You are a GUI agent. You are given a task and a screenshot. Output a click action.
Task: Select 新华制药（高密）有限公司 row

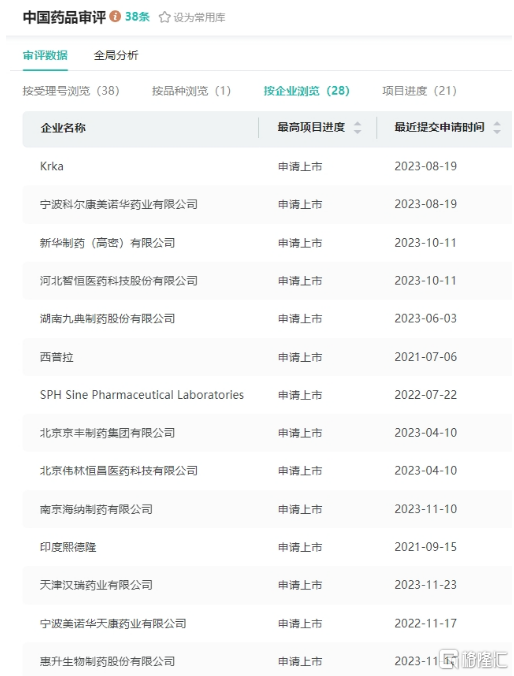267,243
